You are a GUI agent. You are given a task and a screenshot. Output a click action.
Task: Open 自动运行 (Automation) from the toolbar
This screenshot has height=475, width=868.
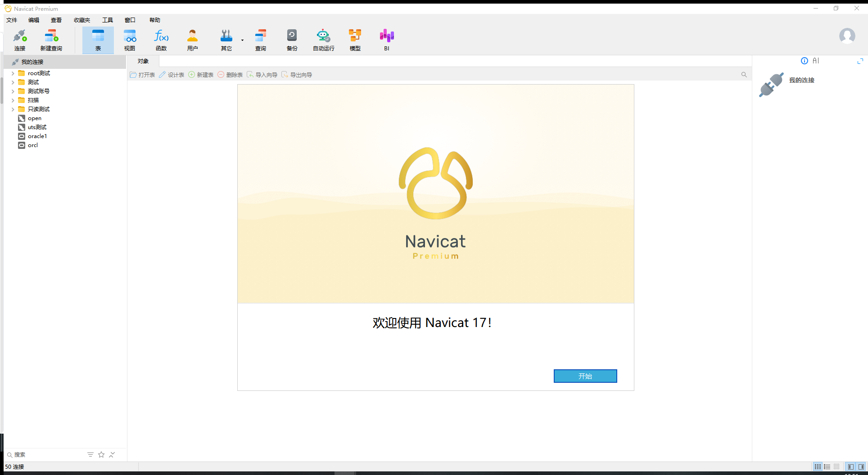point(324,40)
